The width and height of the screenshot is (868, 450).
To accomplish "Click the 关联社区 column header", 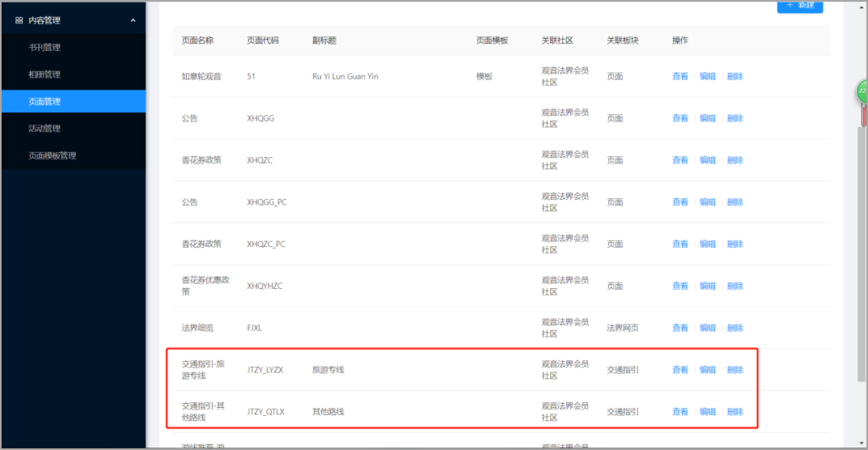I will pyautogui.click(x=557, y=40).
